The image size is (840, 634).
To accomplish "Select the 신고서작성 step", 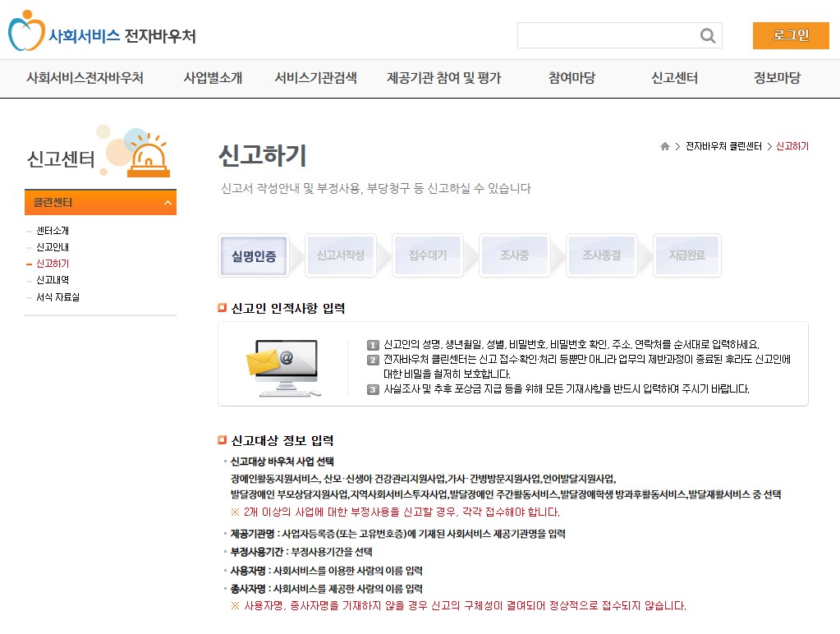I will coord(341,255).
